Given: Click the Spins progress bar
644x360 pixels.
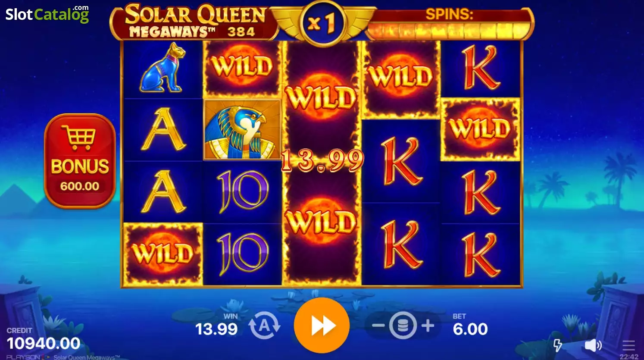Looking at the screenshot, I should coord(449,31).
